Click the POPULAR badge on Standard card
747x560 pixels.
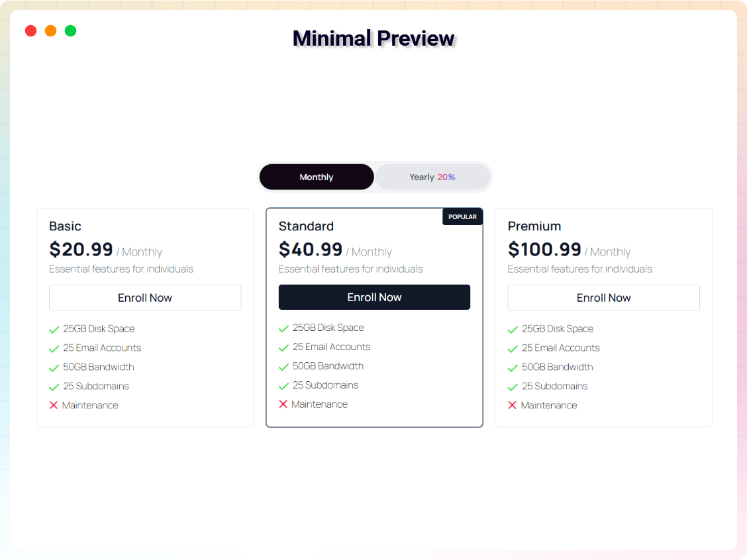(x=462, y=216)
